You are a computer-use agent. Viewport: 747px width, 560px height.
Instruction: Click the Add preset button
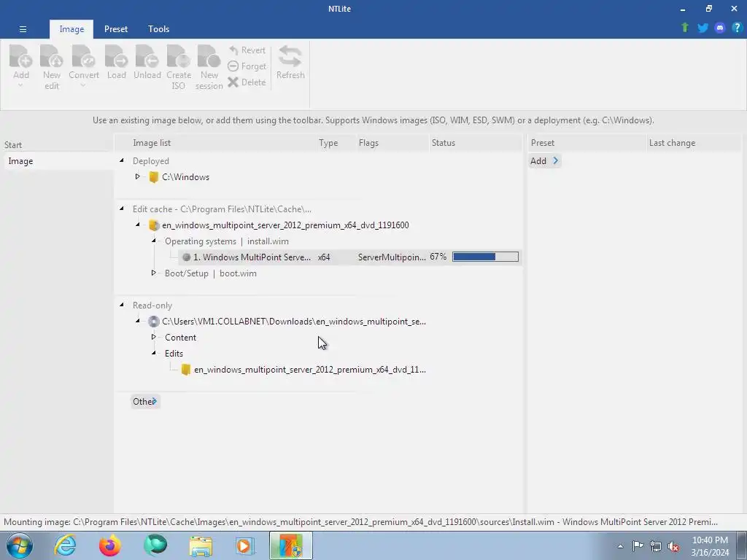(x=544, y=161)
